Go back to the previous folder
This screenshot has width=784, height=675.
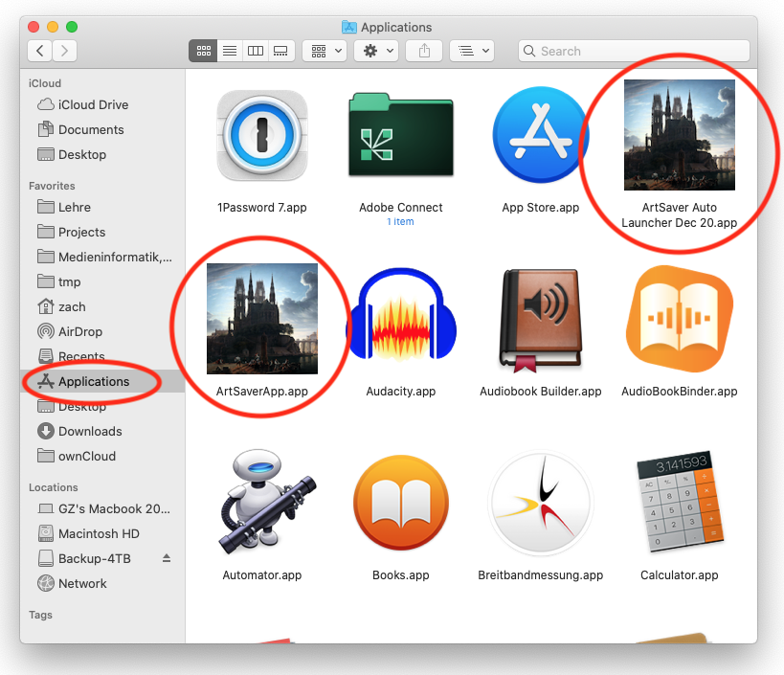(x=40, y=51)
